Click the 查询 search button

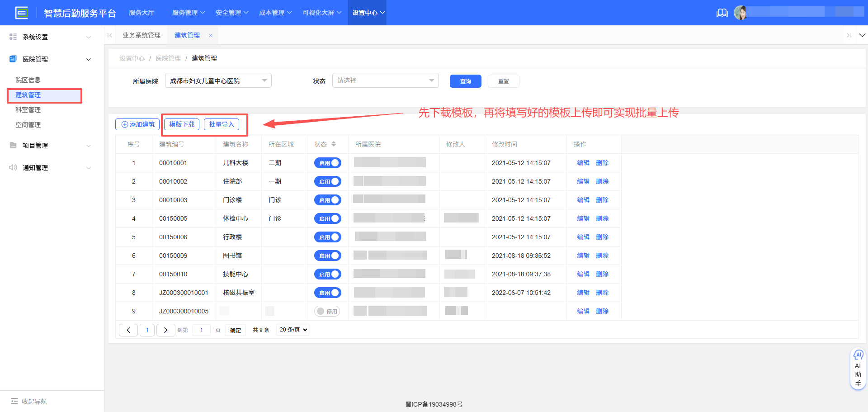coord(465,81)
